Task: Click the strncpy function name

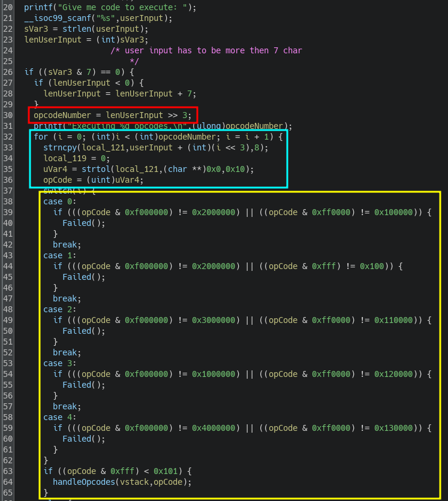Action: tap(60, 147)
